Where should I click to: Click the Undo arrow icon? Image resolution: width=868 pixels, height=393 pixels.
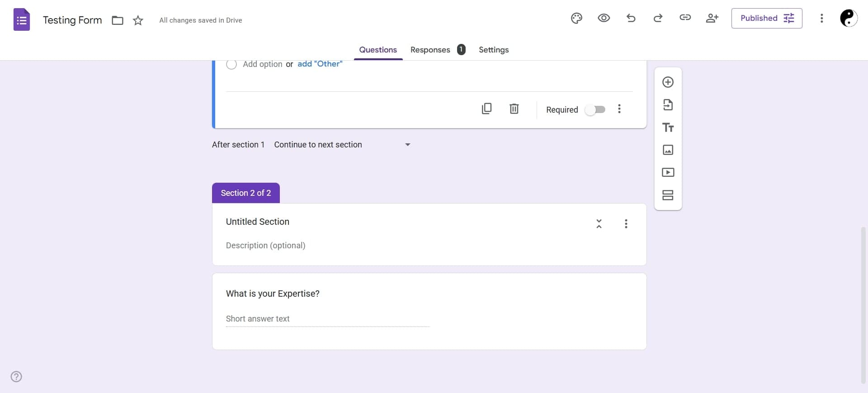click(631, 18)
